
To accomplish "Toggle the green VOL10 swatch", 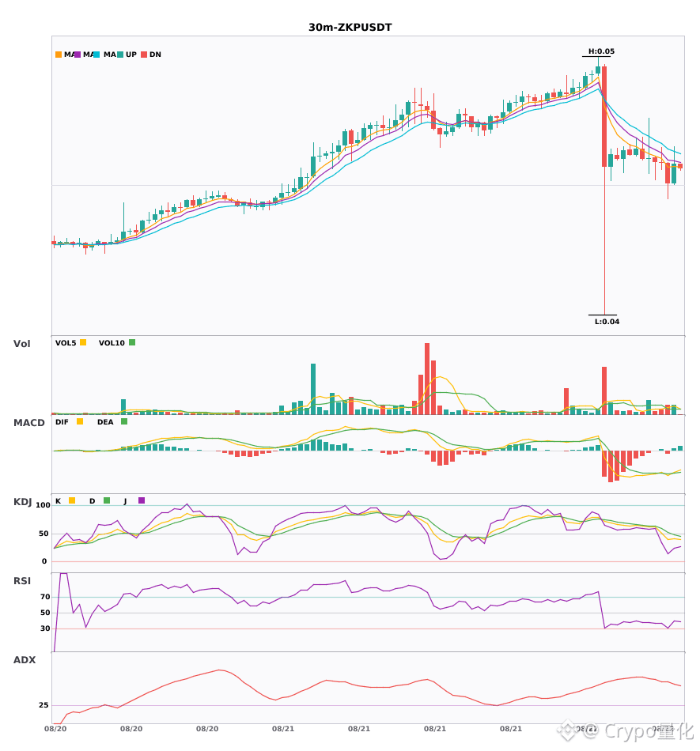I will tap(132, 342).
